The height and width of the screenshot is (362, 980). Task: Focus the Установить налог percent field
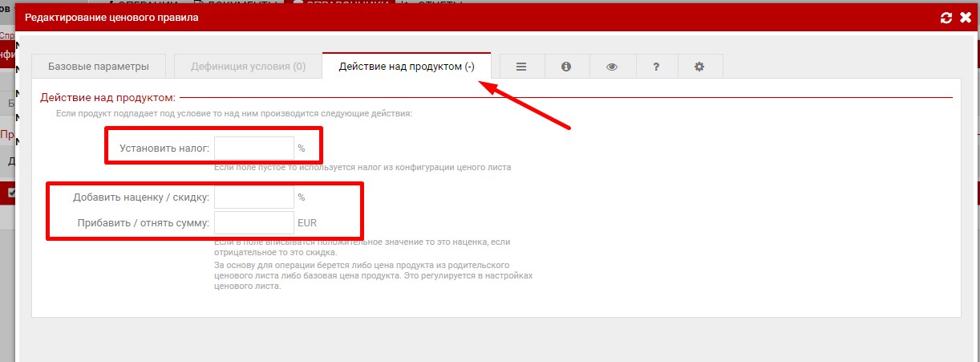coord(254,148)
